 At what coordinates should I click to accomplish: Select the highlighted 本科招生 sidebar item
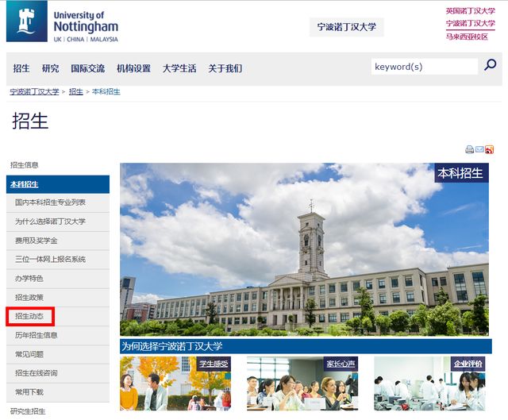58,184
